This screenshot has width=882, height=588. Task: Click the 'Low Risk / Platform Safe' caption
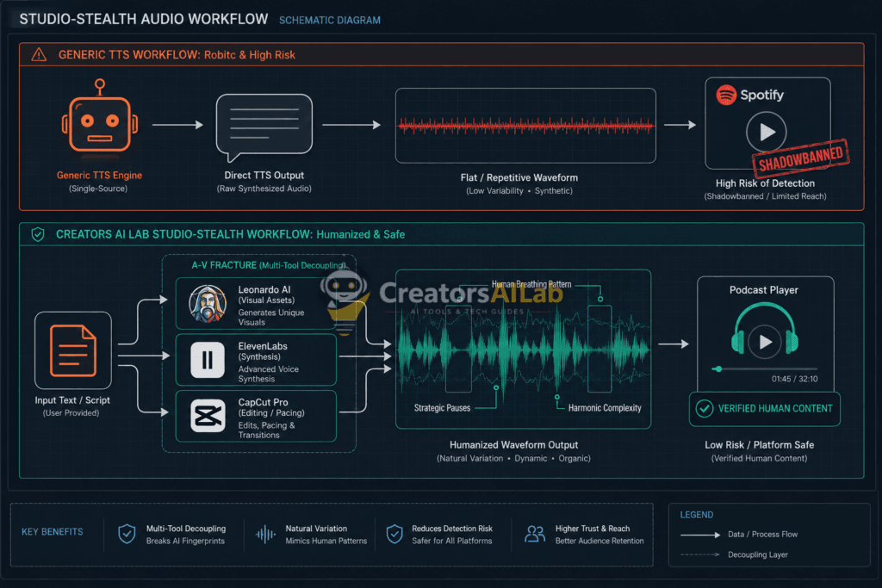760,445
